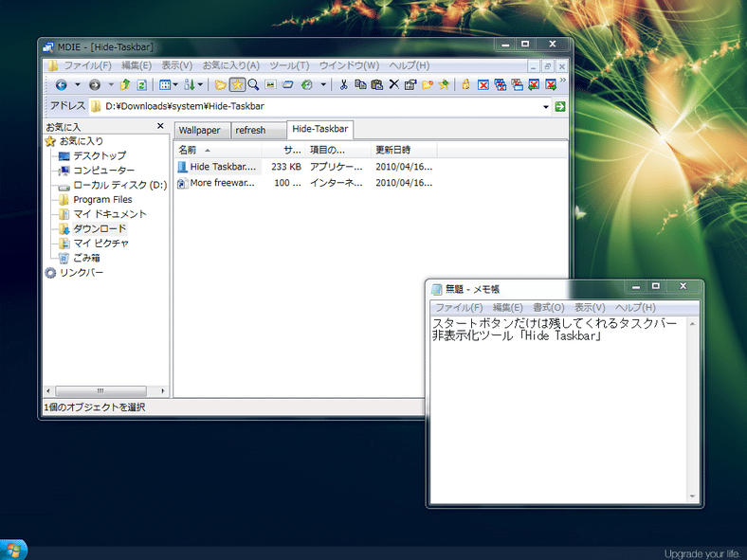Screen dimensions: 747x560
Task: Open Back button history dropdown arrow
Action: (77, 84)
